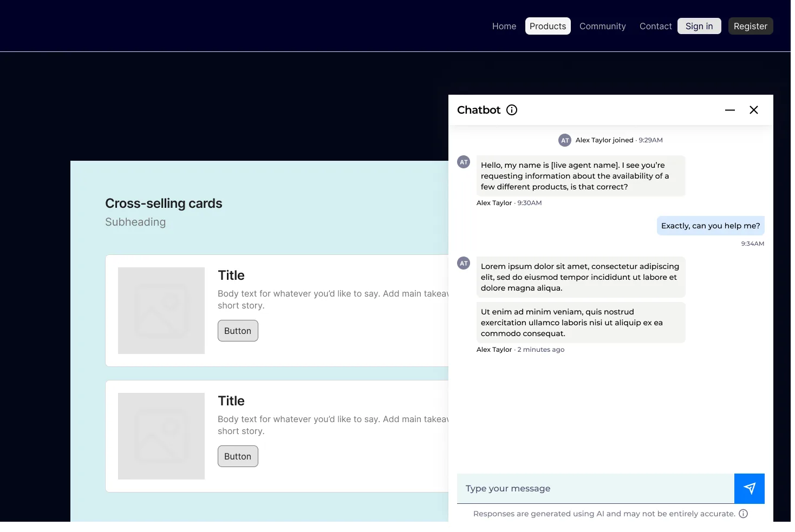This screenshot has width=795, height=532.
Task: Open the Contact nav item
Action: point(656,26)
